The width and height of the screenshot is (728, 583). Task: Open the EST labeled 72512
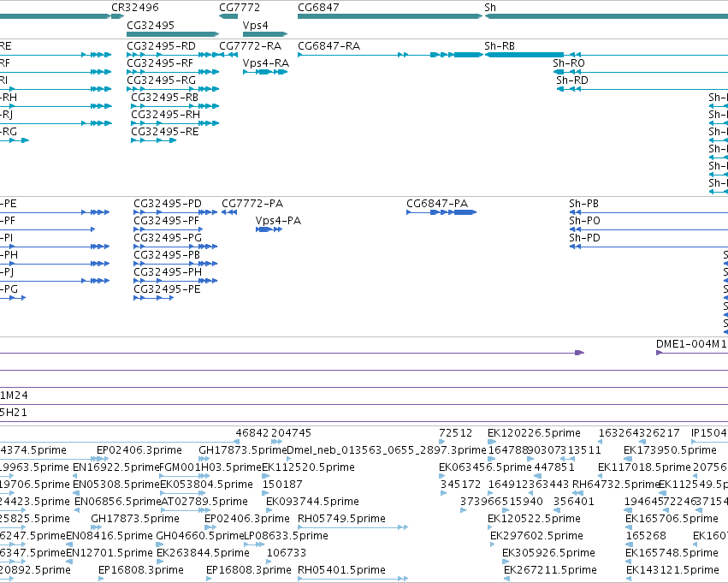455,433
